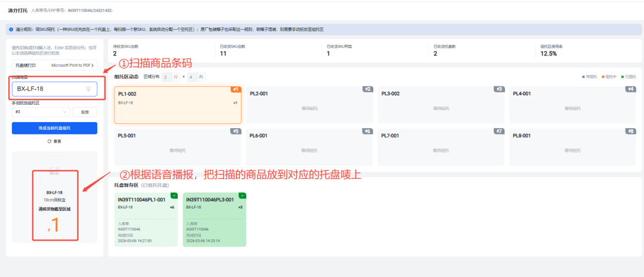
Task: Click the green checkmark on card IN39T110046PL3-001
Action: pyautogui.click(x=243, y=196)
